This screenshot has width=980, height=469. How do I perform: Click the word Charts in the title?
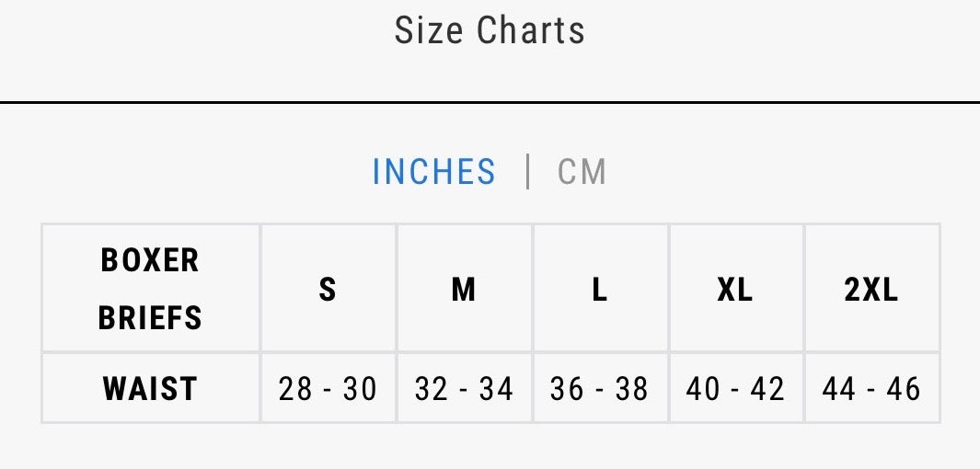pos(531,30)
